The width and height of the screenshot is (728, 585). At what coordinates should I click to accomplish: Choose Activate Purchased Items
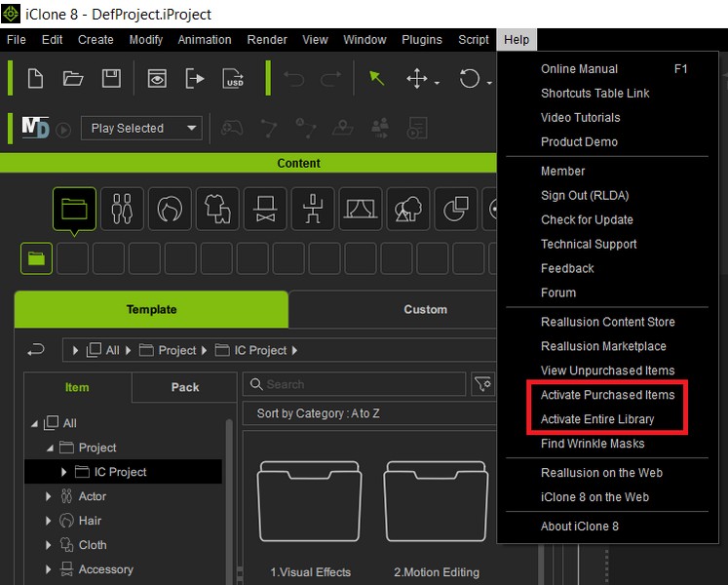click(607, 395)
